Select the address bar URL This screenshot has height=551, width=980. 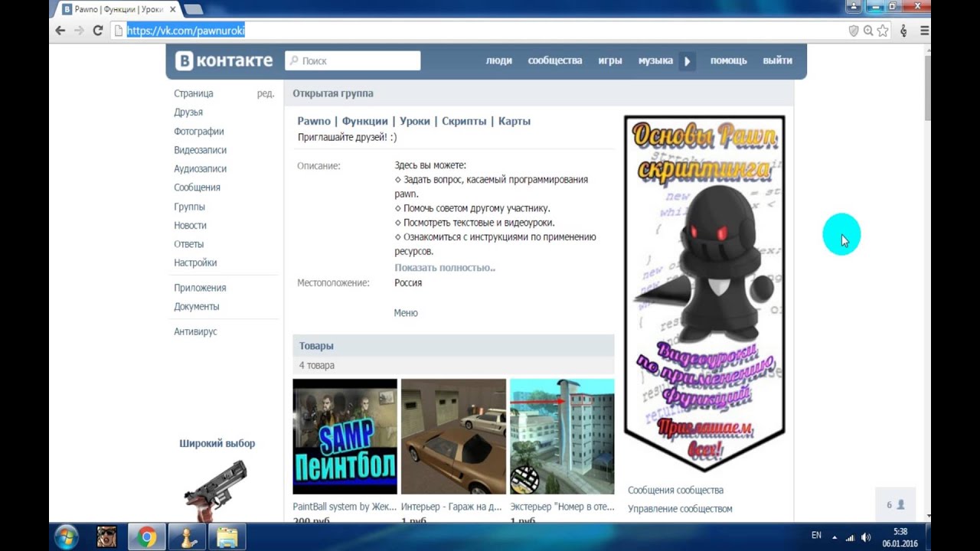pos(185,31)
